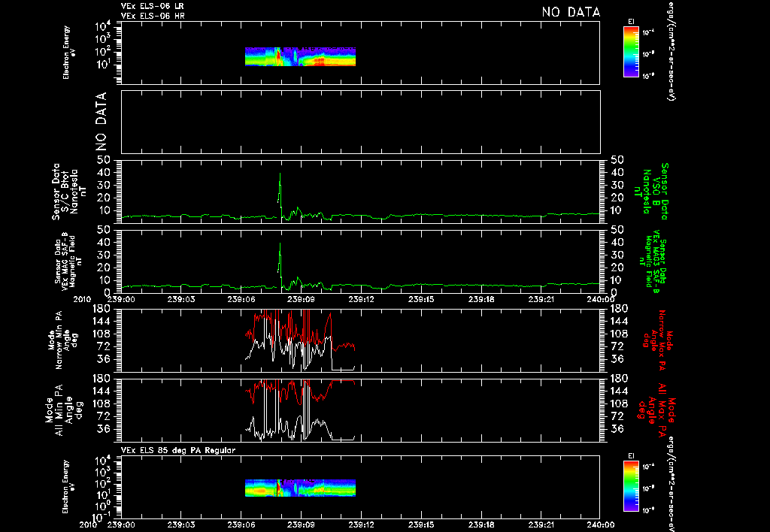The height and width of the screenshot is (532, 770).
Task: Click the '239:00' tick label on the middle time axis
Action: click(x=121, y=299)
